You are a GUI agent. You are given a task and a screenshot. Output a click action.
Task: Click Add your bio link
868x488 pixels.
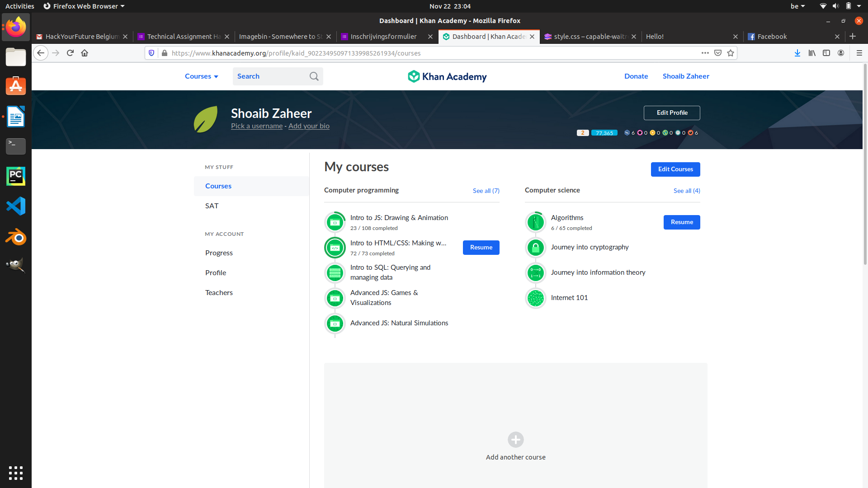click(x=309, y=126)
